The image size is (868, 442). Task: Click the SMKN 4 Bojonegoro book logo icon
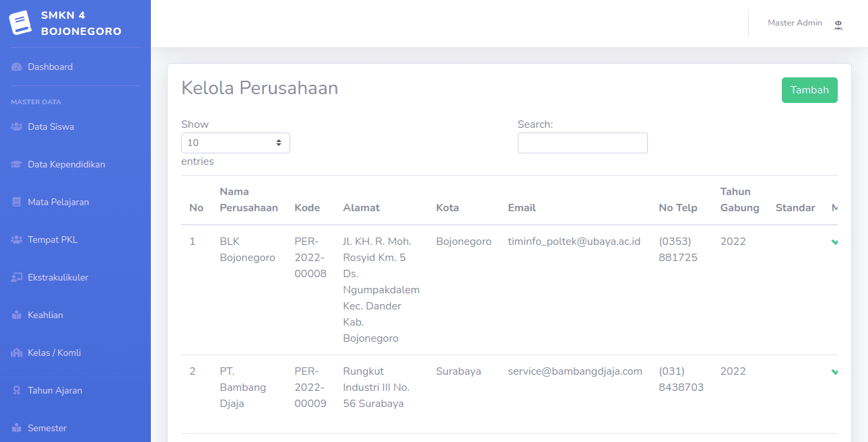coord(20,23)
